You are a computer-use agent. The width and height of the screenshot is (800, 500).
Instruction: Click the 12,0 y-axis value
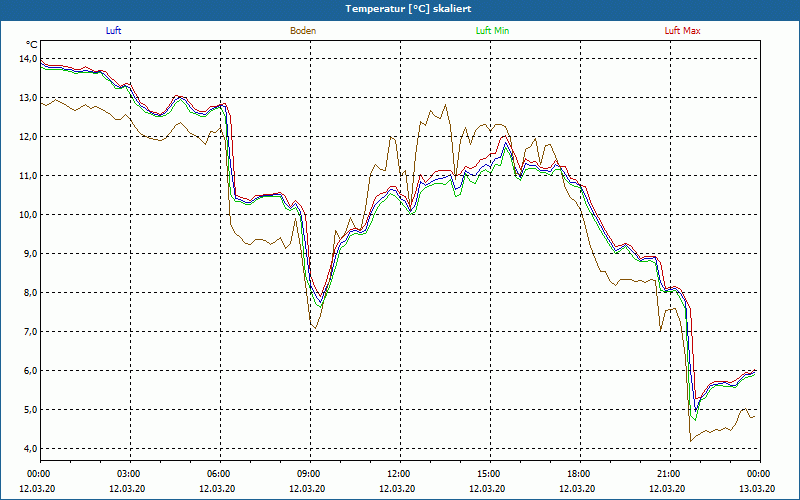[x=28, y=137]
